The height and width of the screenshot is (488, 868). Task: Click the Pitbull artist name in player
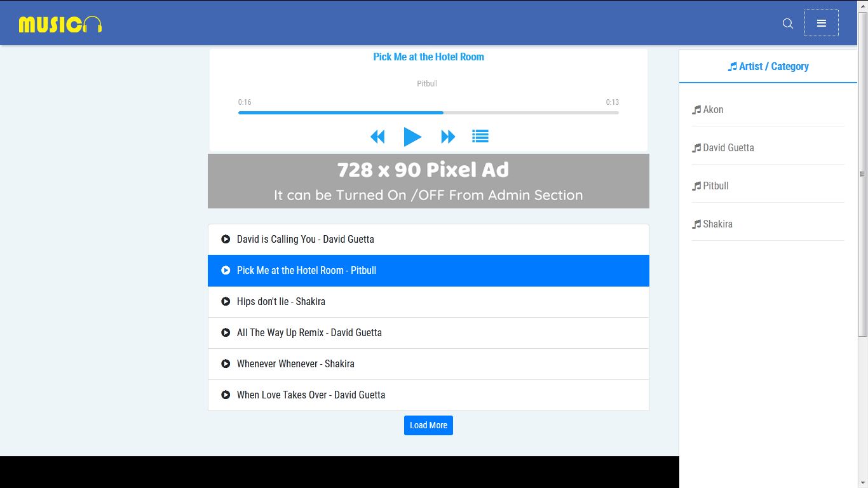coord(427,83)
